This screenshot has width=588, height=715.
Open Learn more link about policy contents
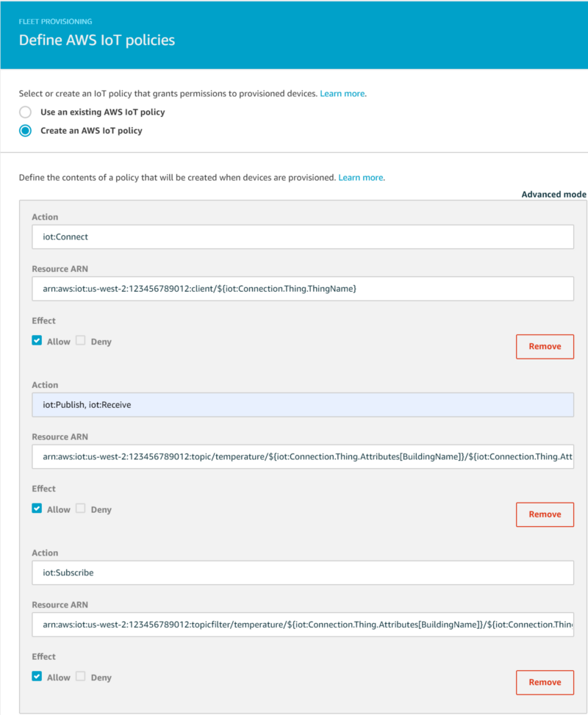[x=360, y=177]
